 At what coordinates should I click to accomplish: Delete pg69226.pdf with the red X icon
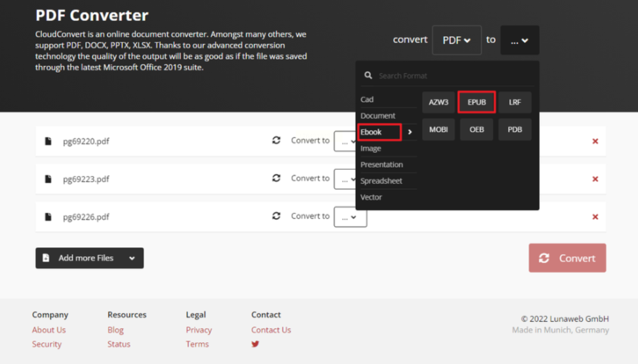coord(595,217)
